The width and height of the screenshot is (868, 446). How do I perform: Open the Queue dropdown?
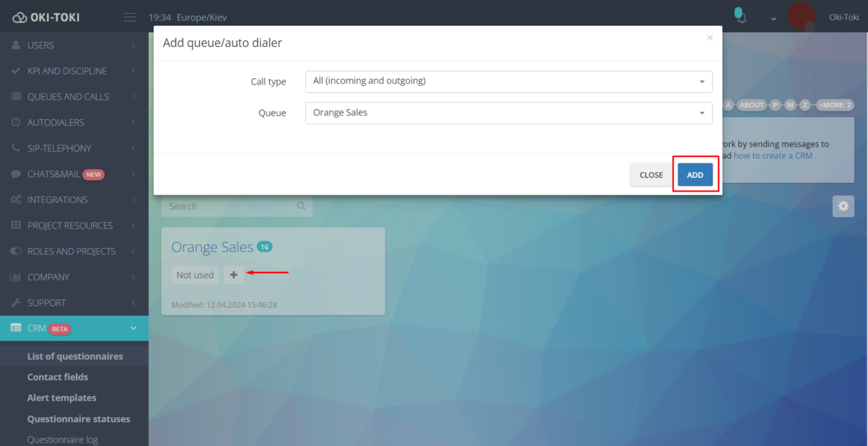(509, 113)
